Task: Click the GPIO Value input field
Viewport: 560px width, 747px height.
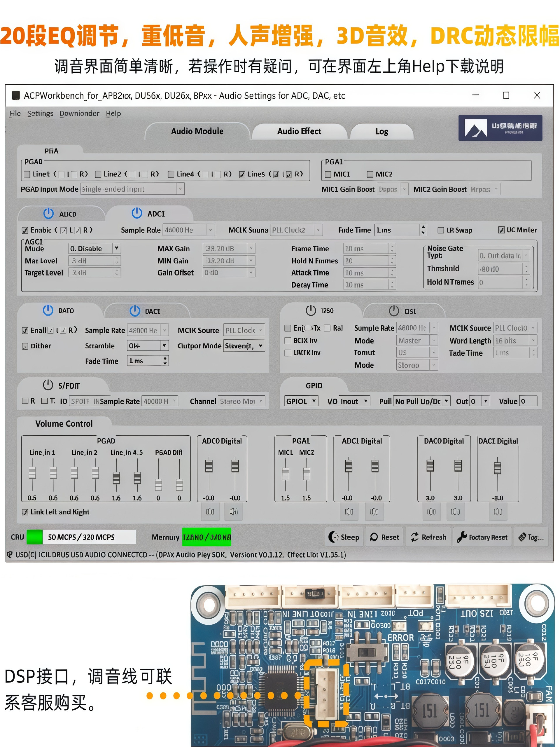Action: pos(528,401)
